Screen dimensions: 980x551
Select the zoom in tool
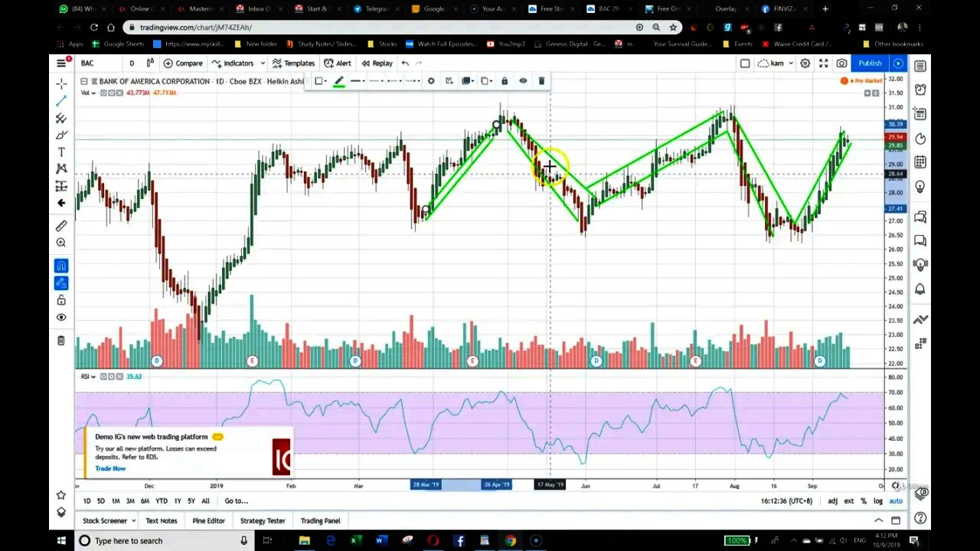(61, 243)
